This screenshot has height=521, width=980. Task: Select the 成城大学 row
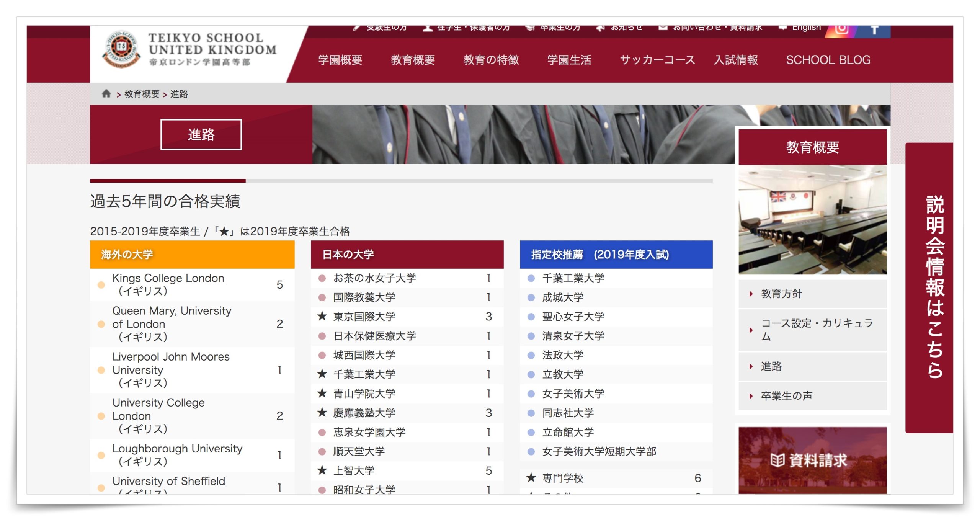coord(616,297)
